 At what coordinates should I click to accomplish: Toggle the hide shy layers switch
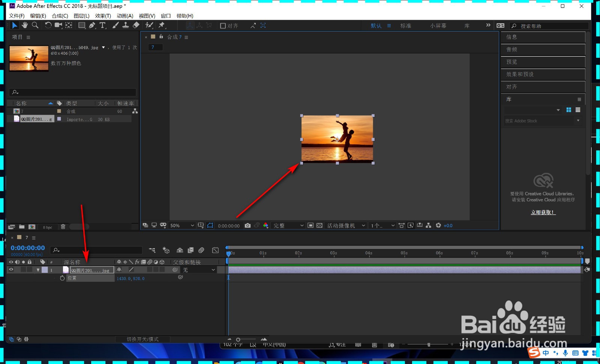click(180, 250)
